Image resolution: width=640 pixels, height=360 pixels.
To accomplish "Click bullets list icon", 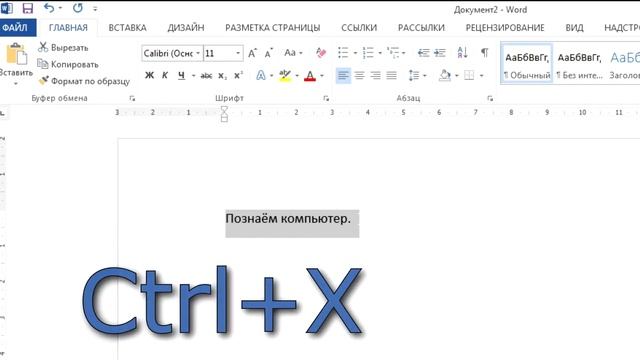I will point(343,53).
